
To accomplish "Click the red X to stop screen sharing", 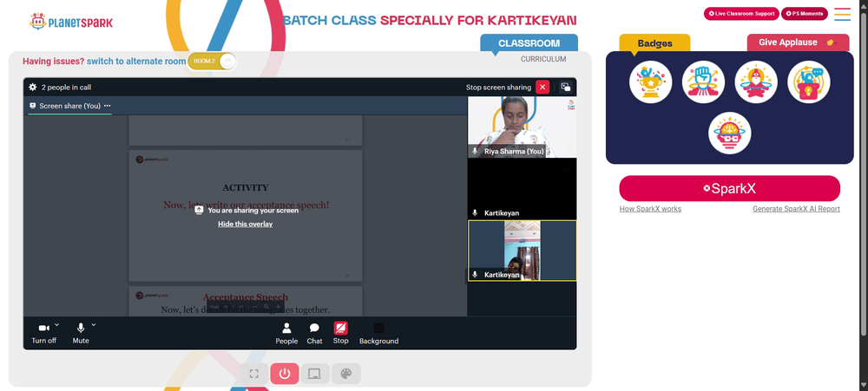I will click(542, 87).
